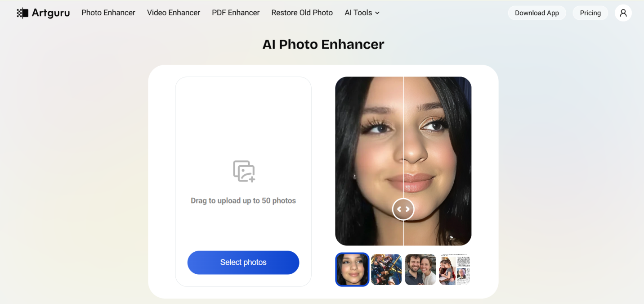Click the 'Drag to upload up to 50 photos' text
The image size is (644, 304).
pyautogui.click(x=243, y=201)
